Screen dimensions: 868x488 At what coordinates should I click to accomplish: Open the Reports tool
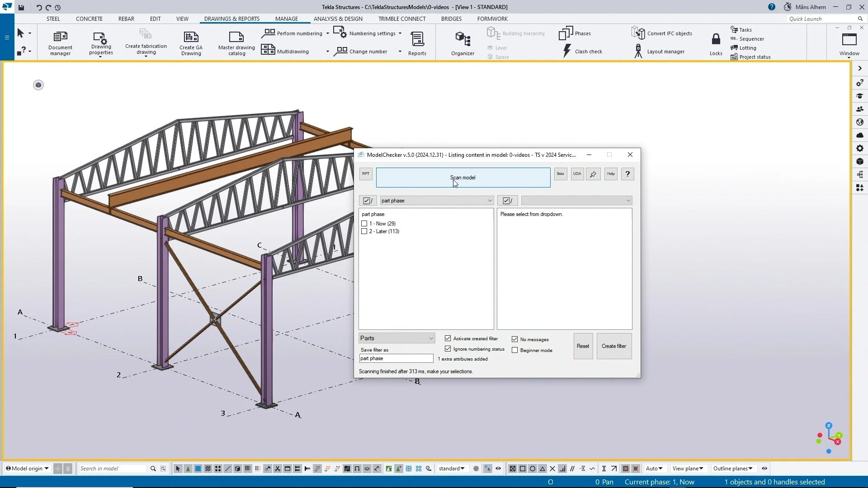click(417, 43)
